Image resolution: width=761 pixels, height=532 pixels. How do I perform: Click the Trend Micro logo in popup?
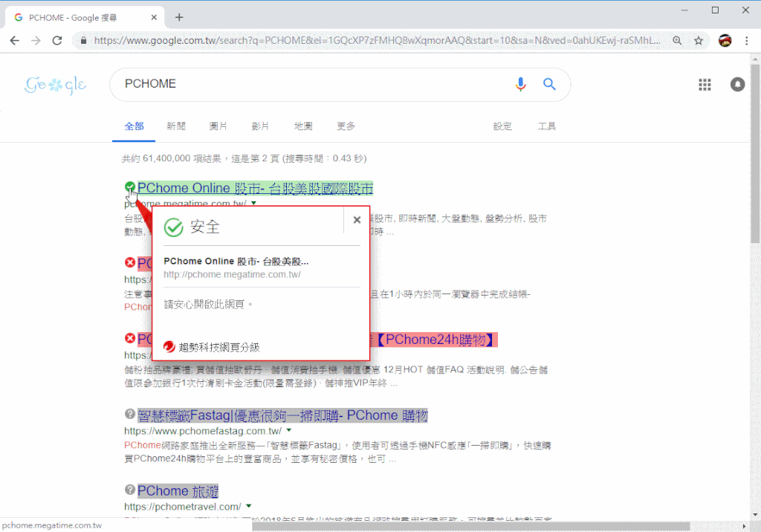169,346
